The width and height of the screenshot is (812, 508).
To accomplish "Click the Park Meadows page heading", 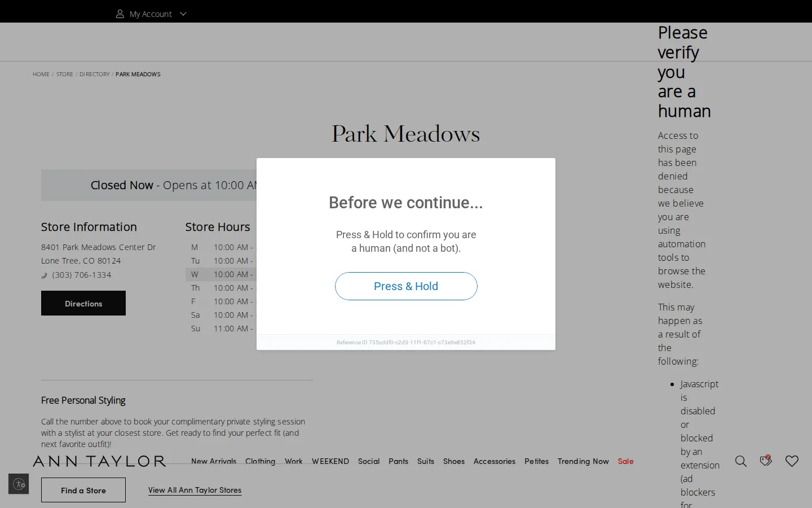I will [406, 134].
